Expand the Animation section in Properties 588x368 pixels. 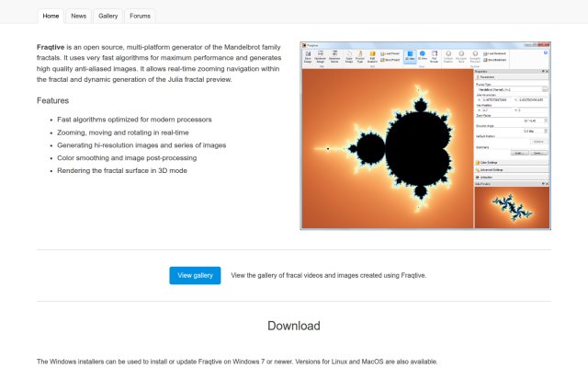click(x=512, y=177)
